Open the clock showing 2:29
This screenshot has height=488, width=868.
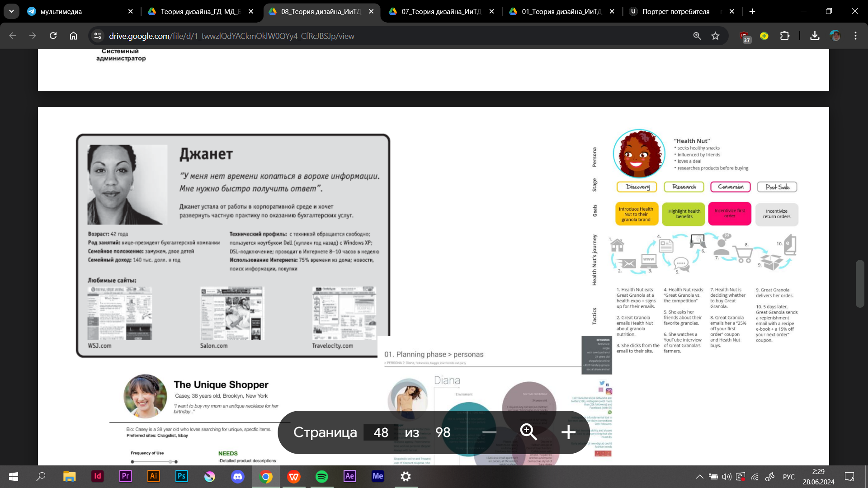coord(818,477)
